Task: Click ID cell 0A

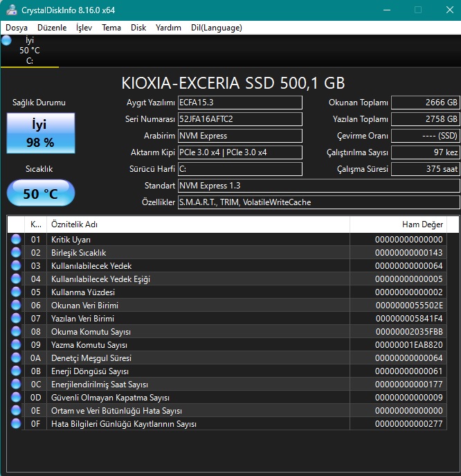Action: tap(35, 358)
